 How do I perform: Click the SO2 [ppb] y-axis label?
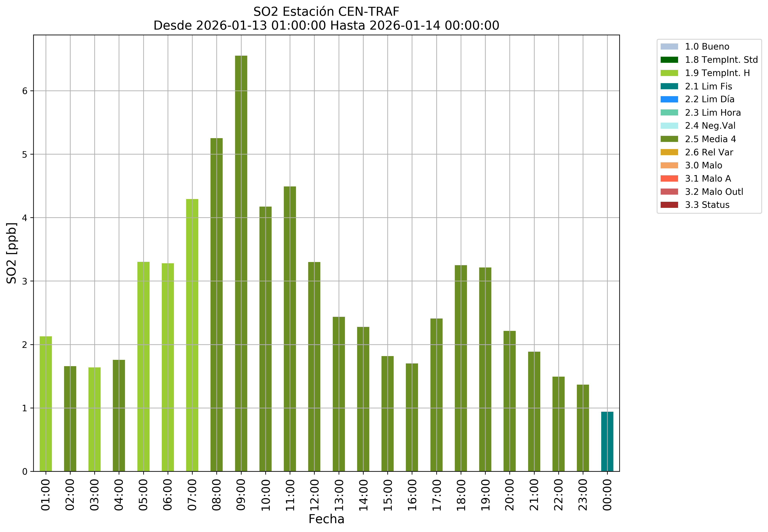(x=12, y=253)
